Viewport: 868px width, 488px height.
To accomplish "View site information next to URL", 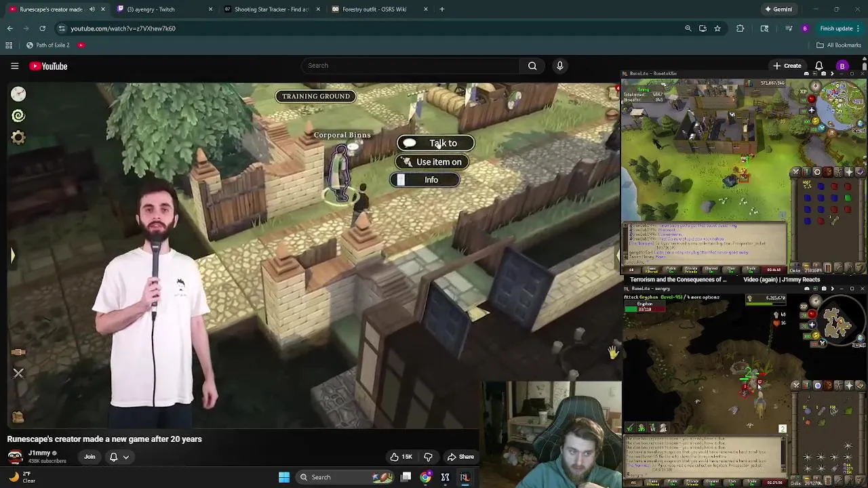I will [x=62, y=28].
